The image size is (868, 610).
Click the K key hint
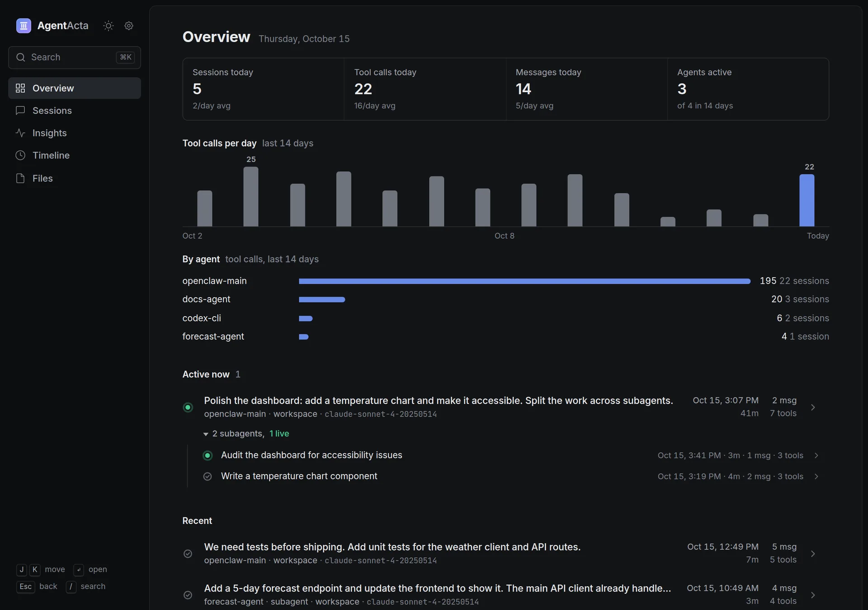click(x=35, y=570)
